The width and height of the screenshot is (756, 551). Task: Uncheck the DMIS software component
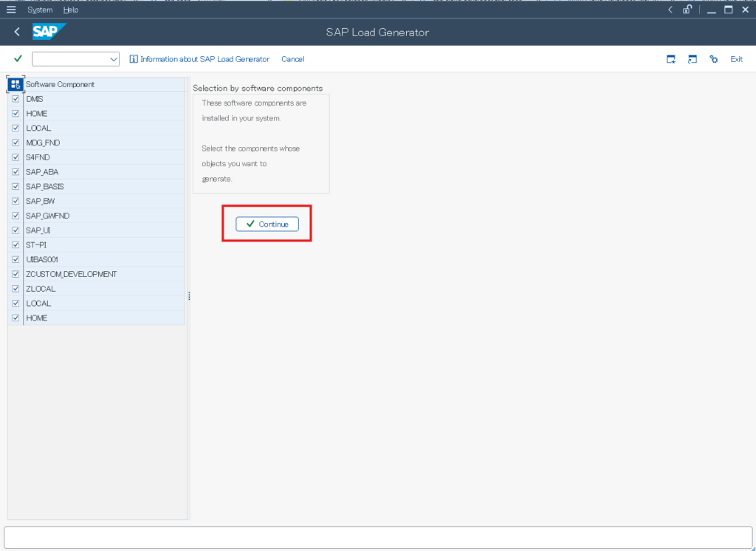pos(16,98)
